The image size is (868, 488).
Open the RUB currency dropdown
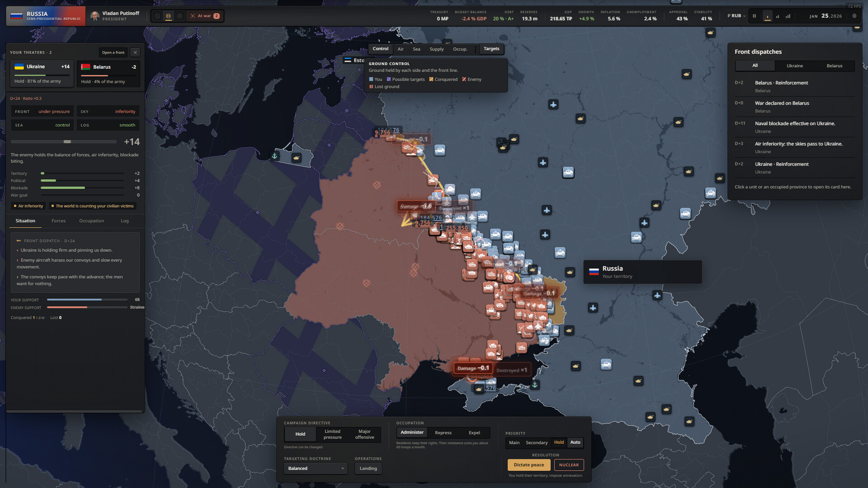[x=736, y=16]
